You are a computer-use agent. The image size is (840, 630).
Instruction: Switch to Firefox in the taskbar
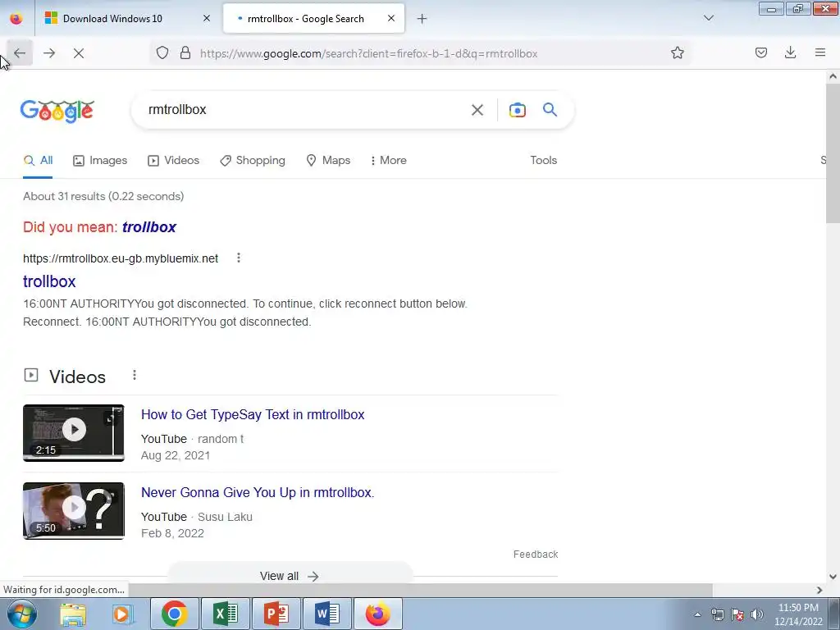coord(378,614)
